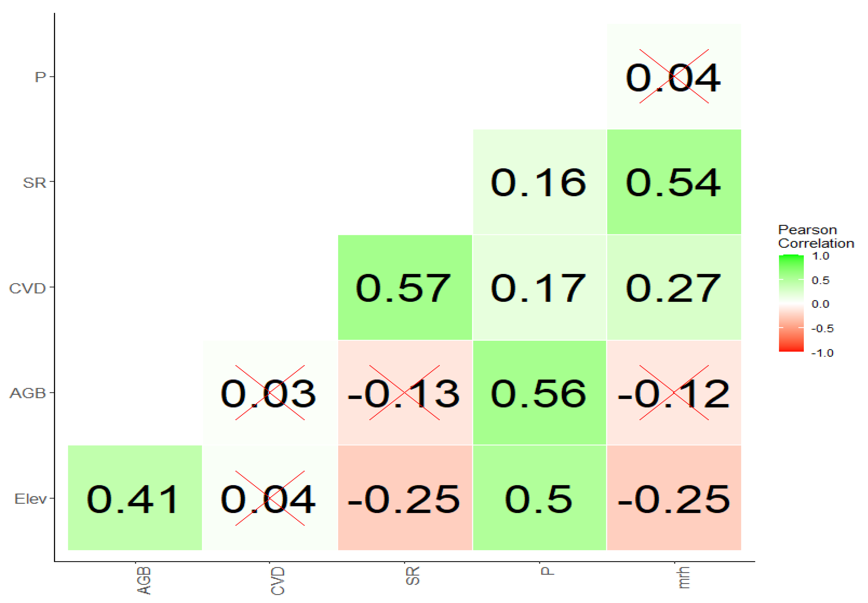Select the 0.57 CVD–SR heatmap cell
The width and height of the screenshot is (868, 603).
click(405, 287)
